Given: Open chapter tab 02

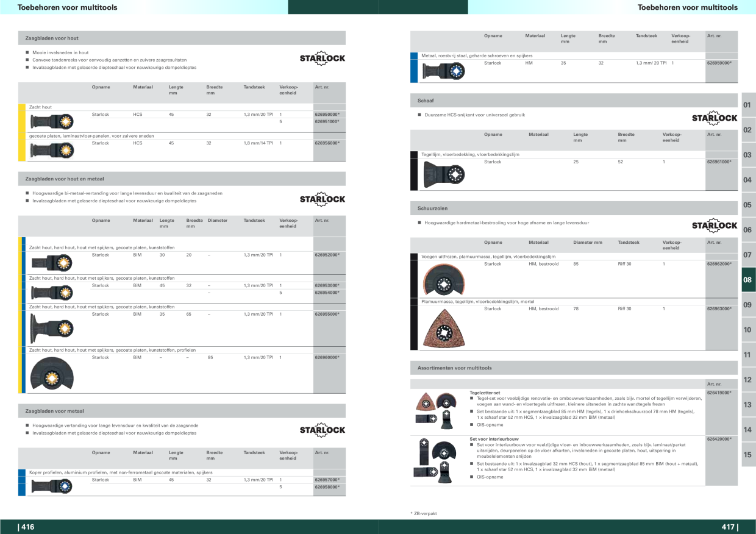Looking at the screenshot, I should click(747, 130).
